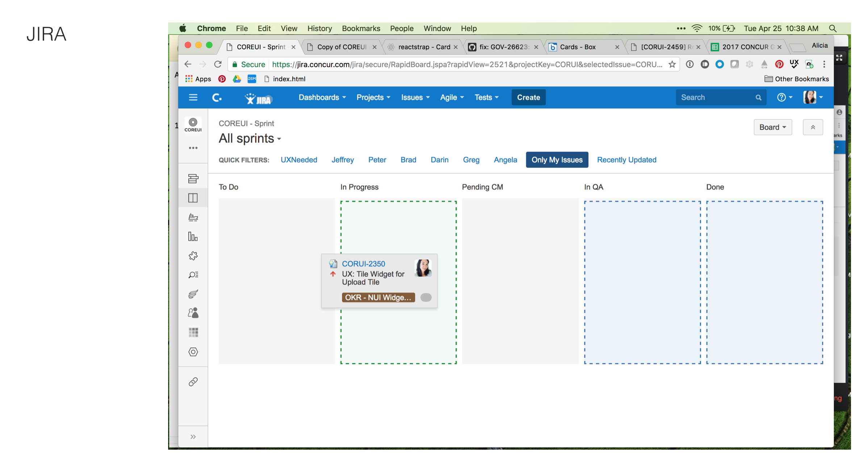Click the Concur C logo icon
The image size is (868, 454).
[217, 98]
